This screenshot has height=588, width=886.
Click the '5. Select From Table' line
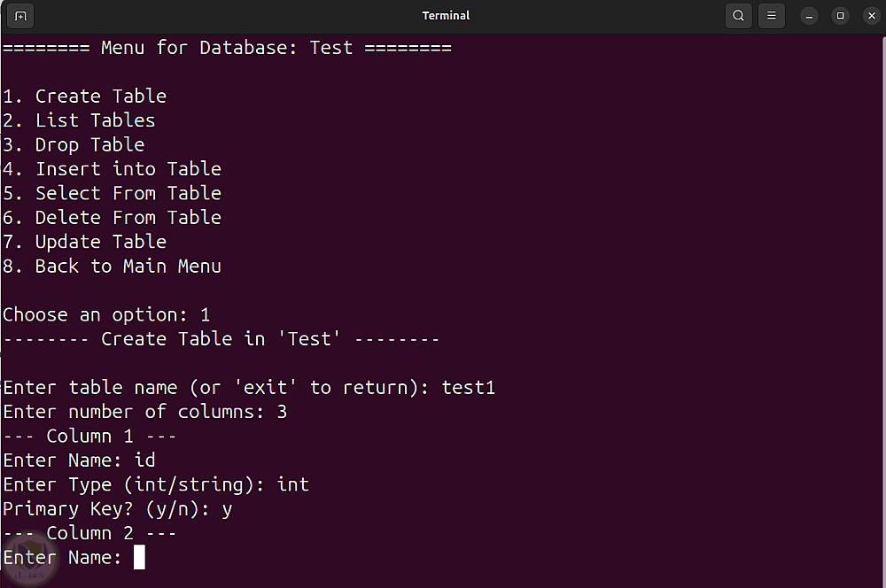click(112, 193)
